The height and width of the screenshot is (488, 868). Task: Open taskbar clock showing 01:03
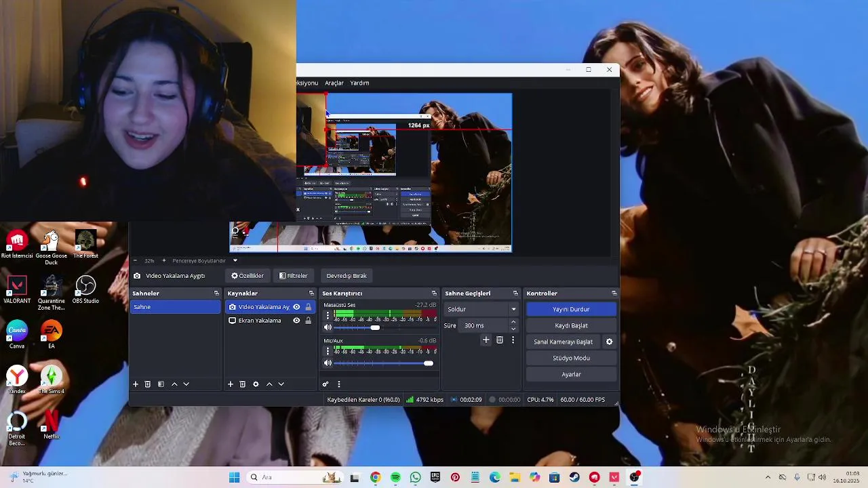click(847, 477)
